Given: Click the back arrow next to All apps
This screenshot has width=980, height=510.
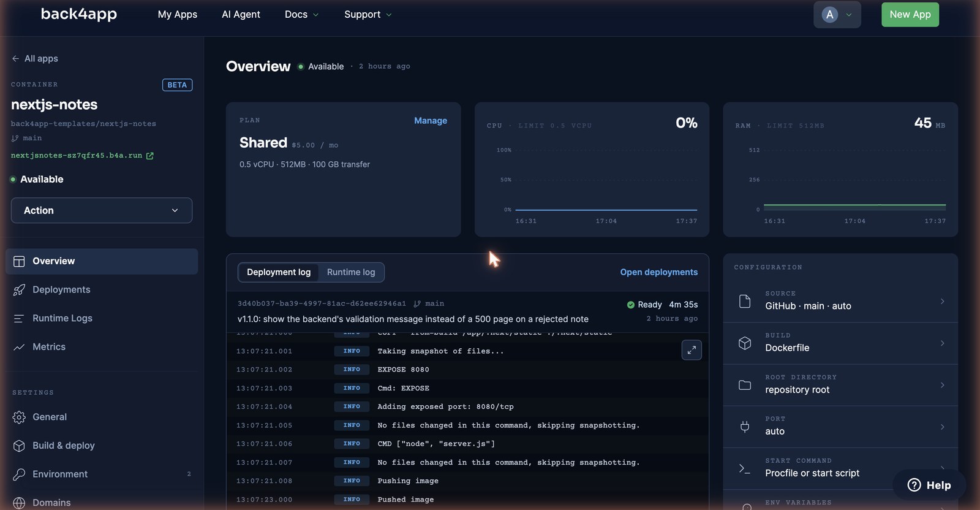Looking at the screenshot, I should (x=15, y=59).
